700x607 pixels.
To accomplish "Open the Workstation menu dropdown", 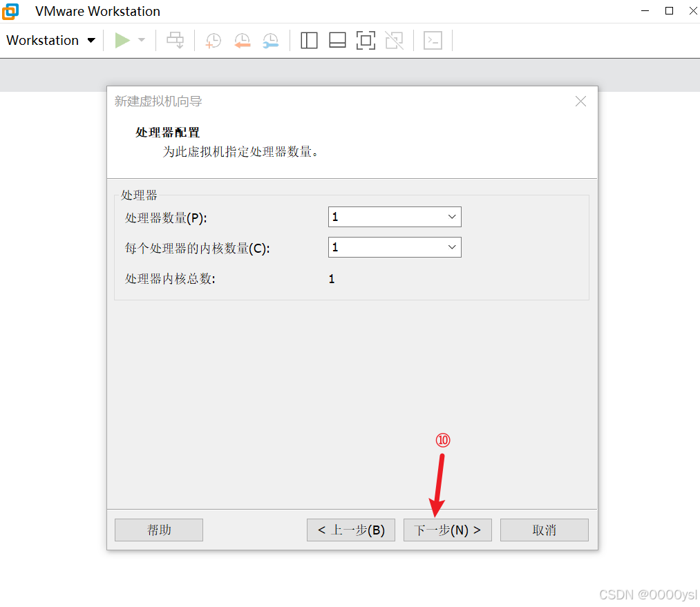I will click(x=51, y=40).
